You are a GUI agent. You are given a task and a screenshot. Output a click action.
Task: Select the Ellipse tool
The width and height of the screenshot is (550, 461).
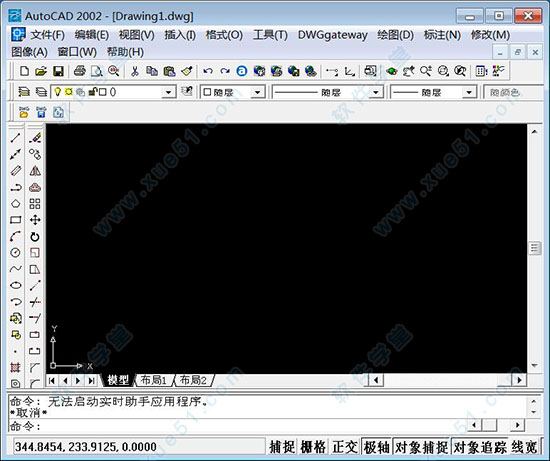[x=15, y=285]
